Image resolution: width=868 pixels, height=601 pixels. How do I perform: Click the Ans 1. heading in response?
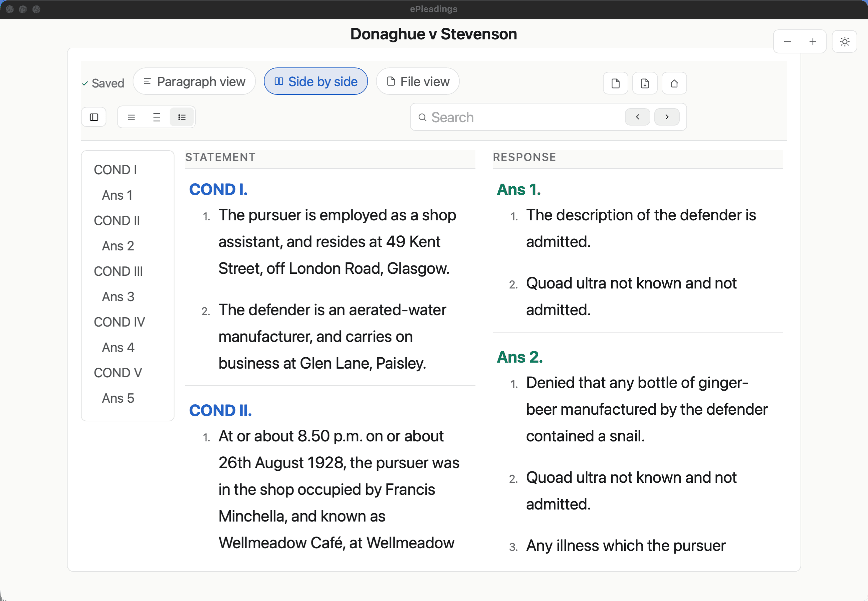(519, 189)
